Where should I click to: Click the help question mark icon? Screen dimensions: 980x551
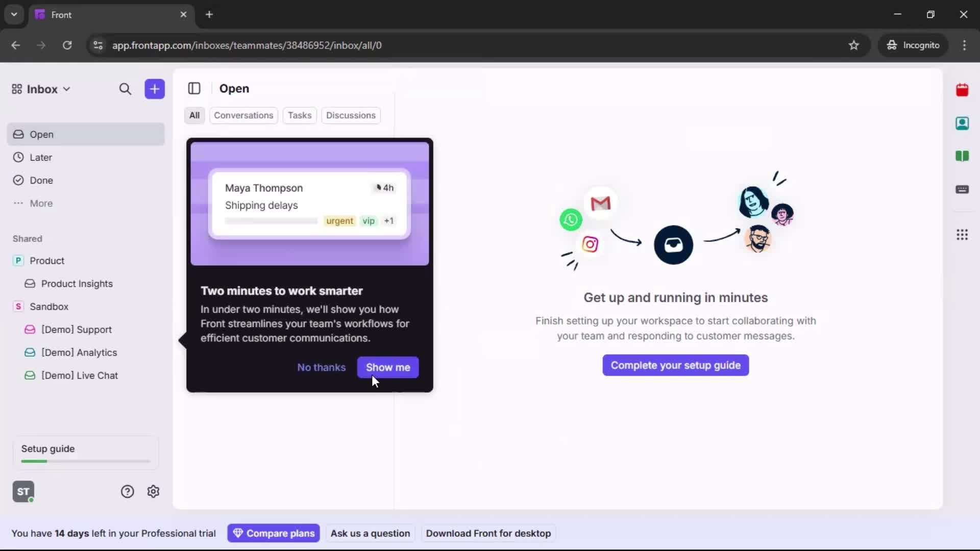(127, 491)
